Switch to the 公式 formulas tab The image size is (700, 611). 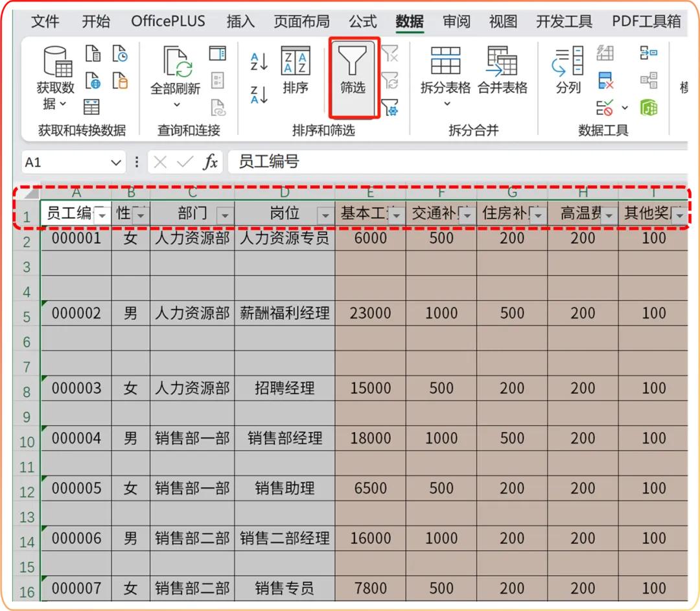362,21
